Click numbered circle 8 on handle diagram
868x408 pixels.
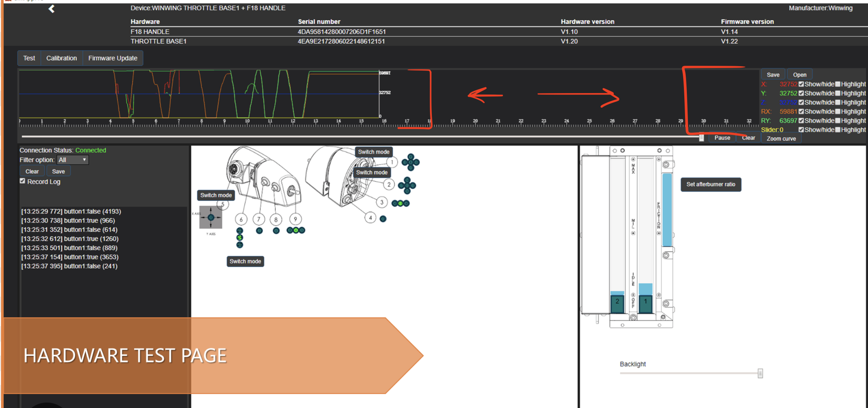coord(276,219)
